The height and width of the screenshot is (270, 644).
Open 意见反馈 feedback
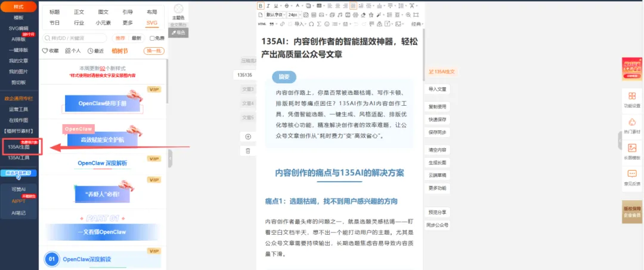click(x=631, y=178)
